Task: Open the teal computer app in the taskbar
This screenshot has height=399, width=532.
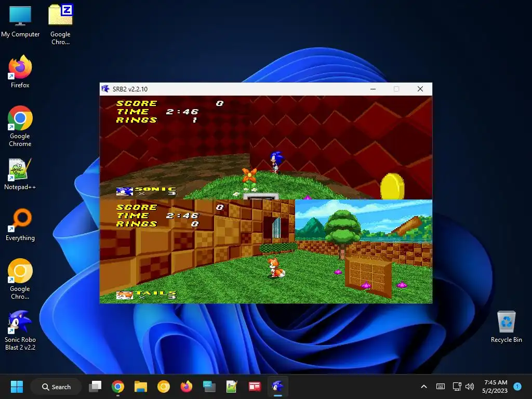Action: (x=209, y=387)
